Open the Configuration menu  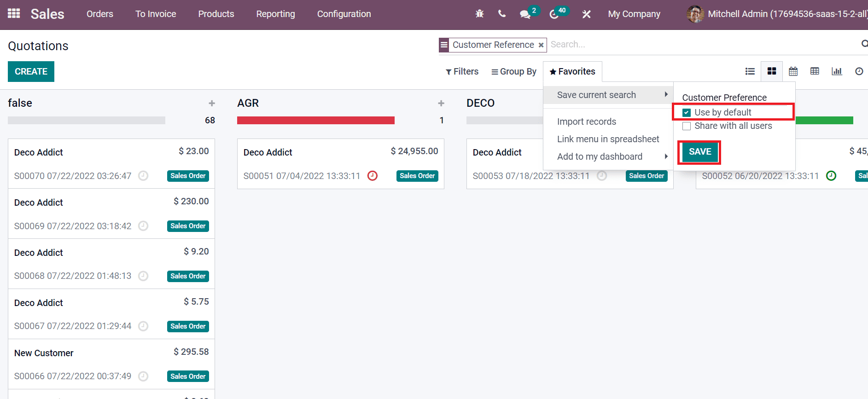[344, 14]
